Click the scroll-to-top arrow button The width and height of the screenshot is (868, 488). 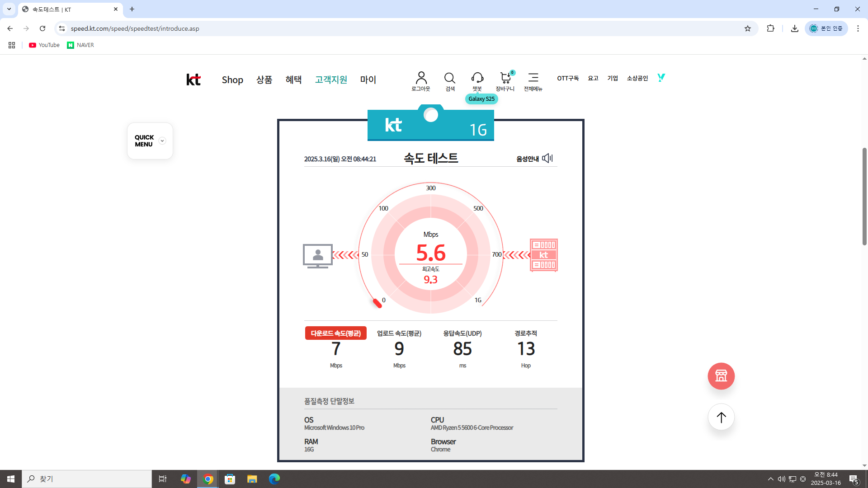tap(721, 417)
